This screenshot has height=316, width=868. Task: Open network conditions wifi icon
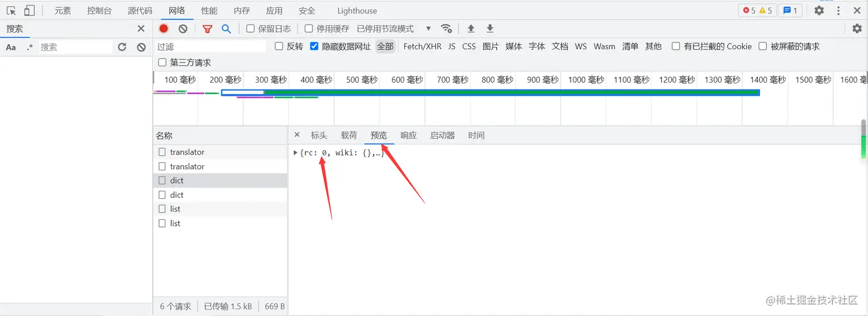point(446,29)
